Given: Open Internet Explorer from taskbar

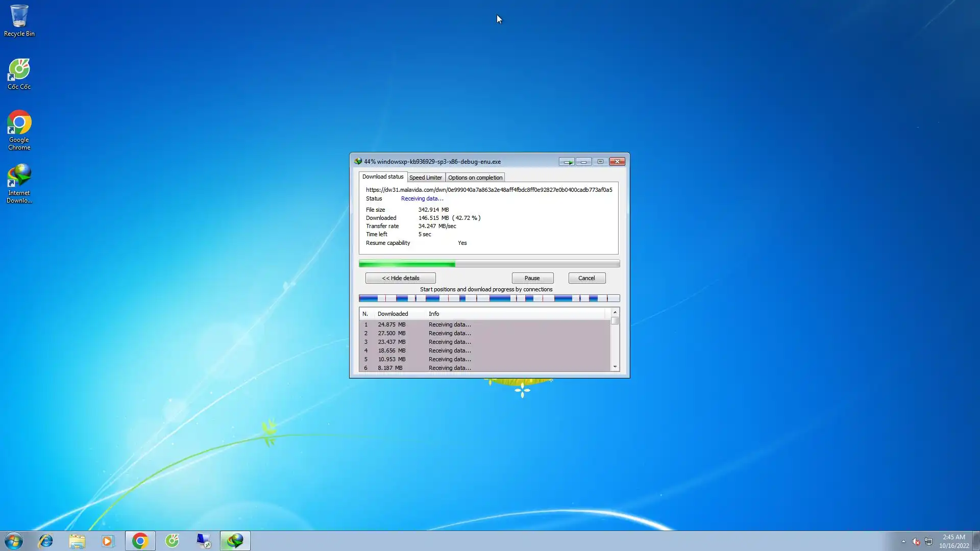Looking at the screenshot, I should click(x=46, y=541).
